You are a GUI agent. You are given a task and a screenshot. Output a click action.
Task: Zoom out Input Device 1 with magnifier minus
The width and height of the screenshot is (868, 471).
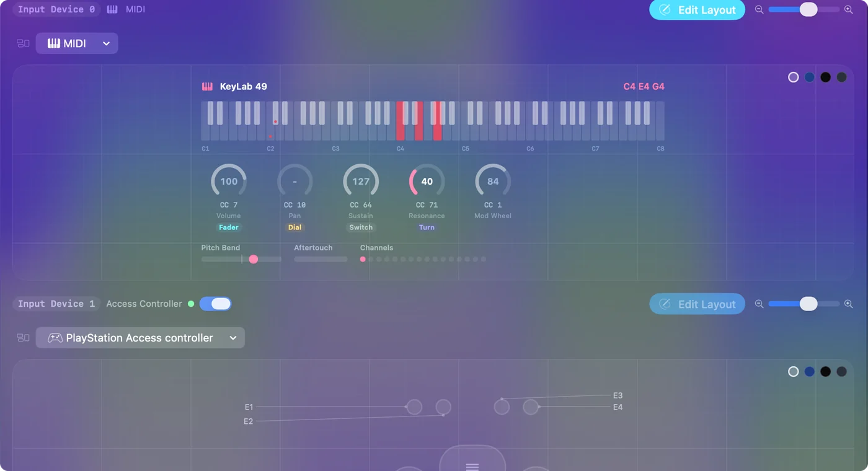pos(759,304)
